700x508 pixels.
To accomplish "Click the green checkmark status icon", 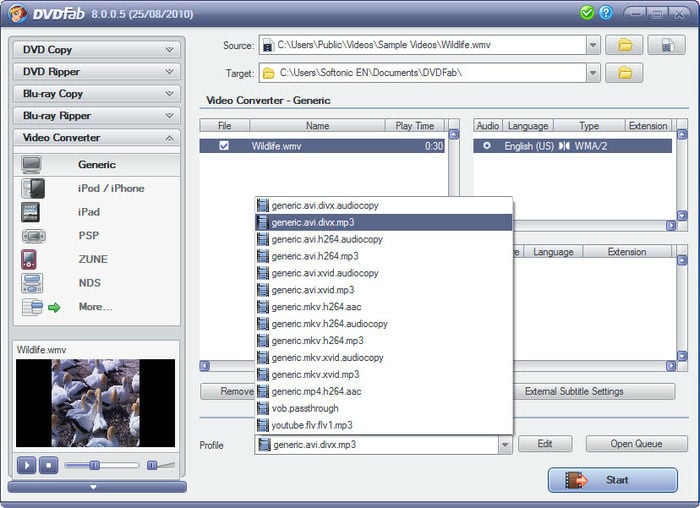I will point(587,12).
